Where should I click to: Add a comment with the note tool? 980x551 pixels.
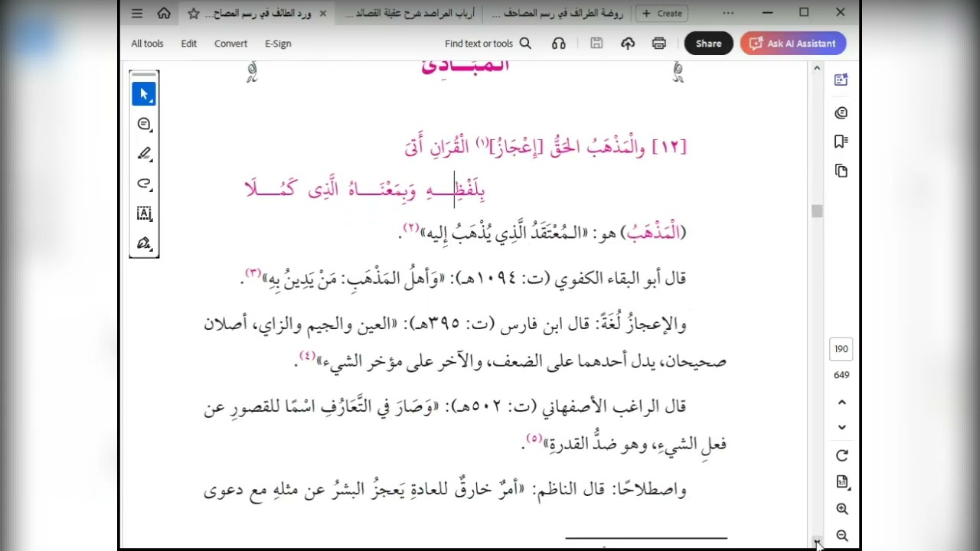144,124
